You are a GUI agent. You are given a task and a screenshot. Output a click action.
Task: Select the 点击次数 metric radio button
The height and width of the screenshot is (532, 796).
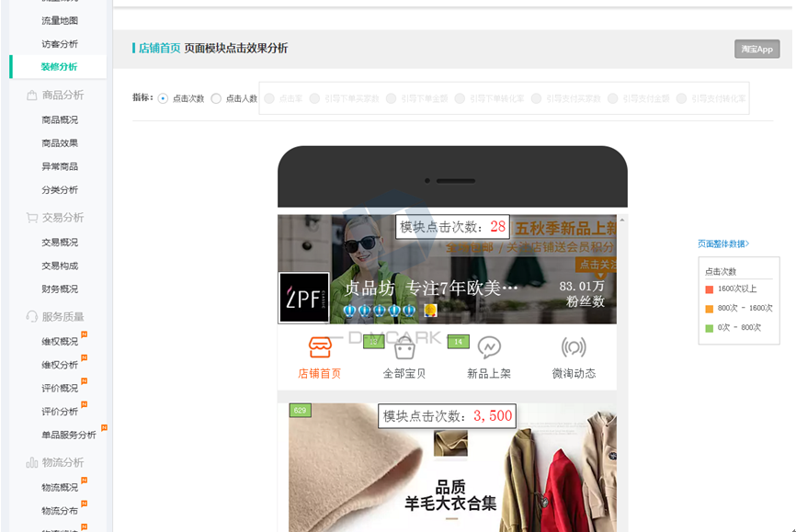(163, 98)
